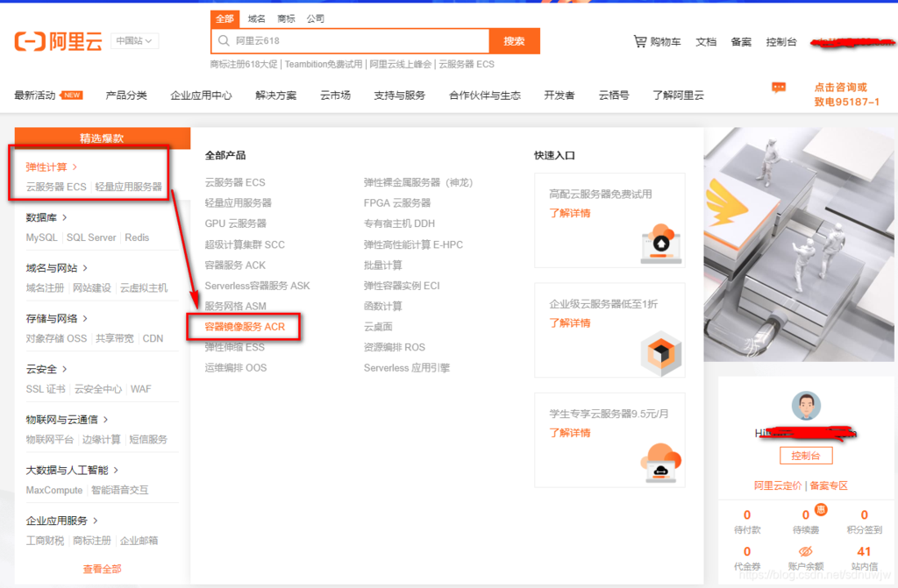Open the 中国站 region dropdown
The height and width of the screenshot is (588, 898).
tap(134, 40)
